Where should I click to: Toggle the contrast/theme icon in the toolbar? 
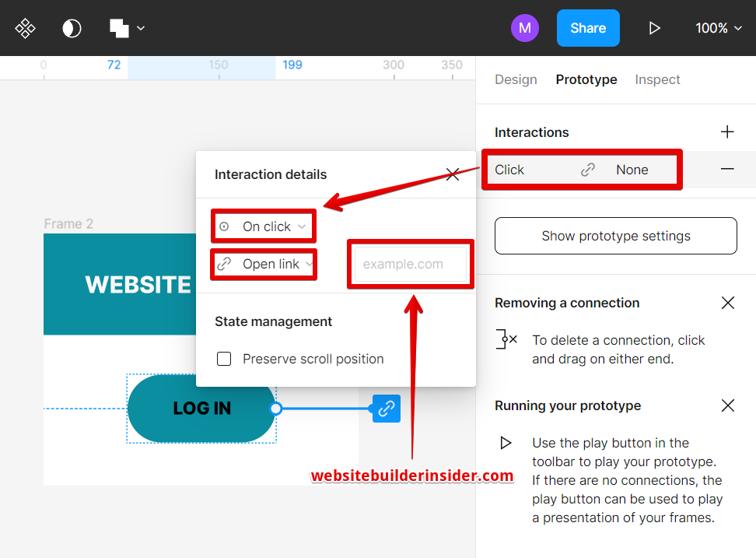pyautogui.click(x=72, y=28)
